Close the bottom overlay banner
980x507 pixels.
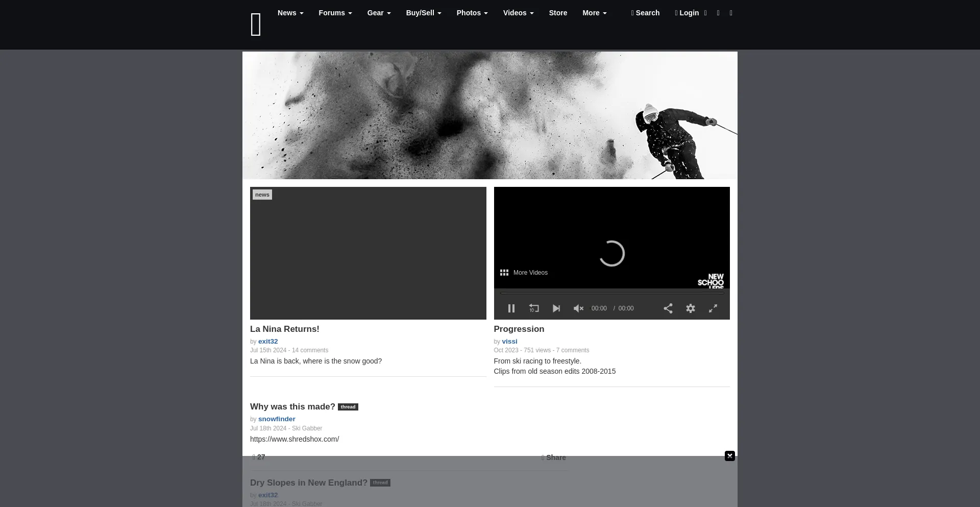tap(730, 456)
